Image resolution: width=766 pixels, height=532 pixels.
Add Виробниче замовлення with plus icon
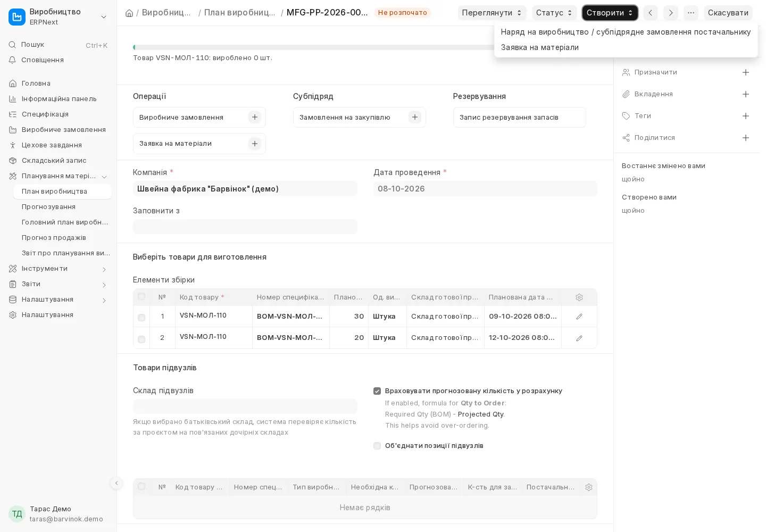coord(255,117)
